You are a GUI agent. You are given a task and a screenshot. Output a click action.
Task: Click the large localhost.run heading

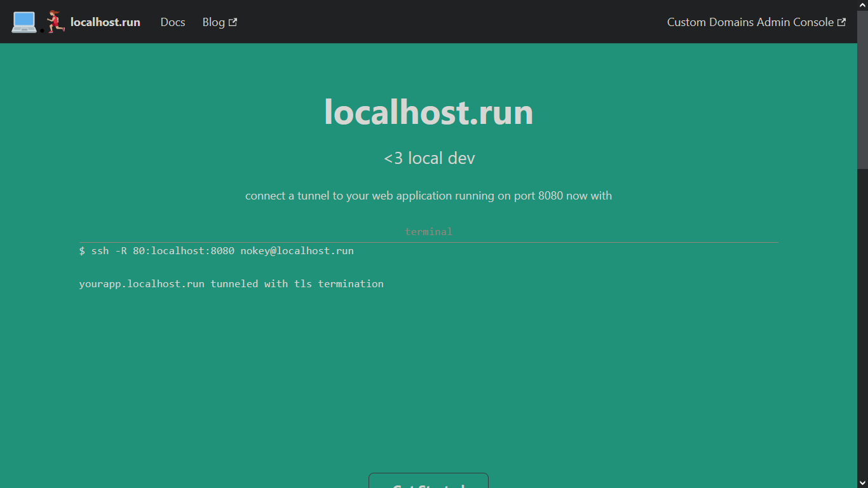pos(429,112)
